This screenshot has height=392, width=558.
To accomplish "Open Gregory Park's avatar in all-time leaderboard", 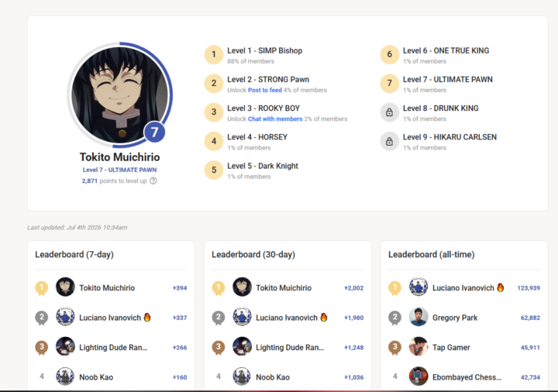I will pyautogui.click(x=418, y=317).
